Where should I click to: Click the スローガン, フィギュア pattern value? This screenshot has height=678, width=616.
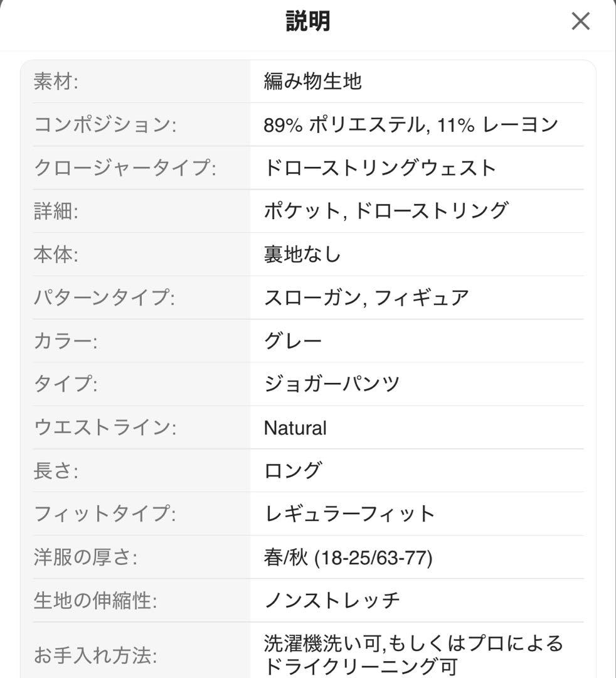point(366,298)
